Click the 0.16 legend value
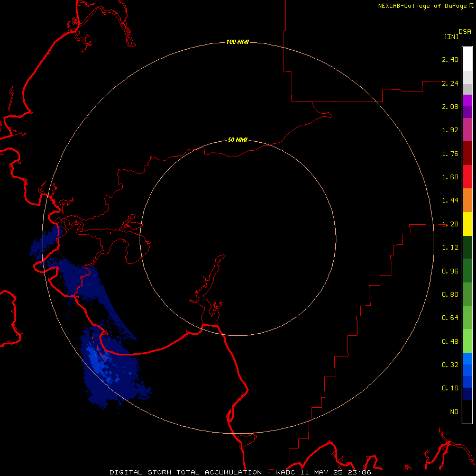476x476 pixels. (x=450, y=388)
